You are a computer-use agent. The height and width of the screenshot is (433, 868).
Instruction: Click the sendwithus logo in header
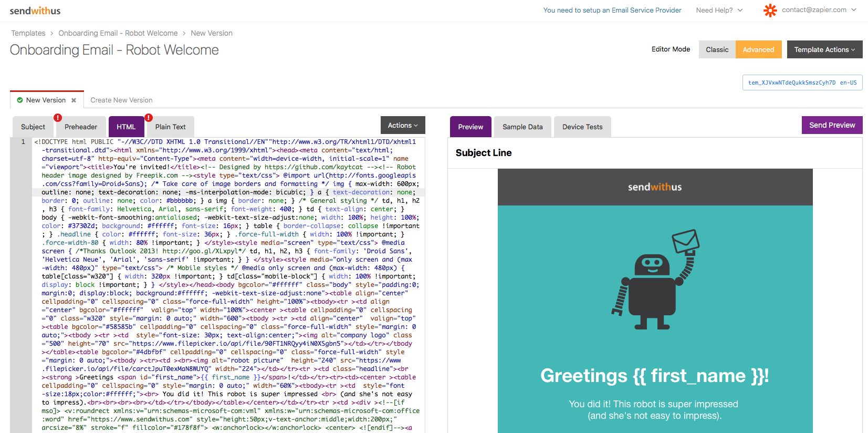35,11
